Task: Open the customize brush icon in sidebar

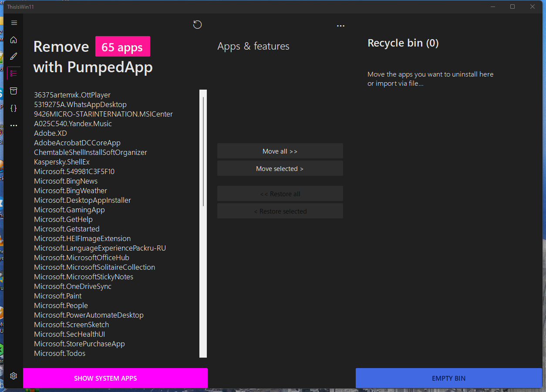Action: [x=14, y=57]
